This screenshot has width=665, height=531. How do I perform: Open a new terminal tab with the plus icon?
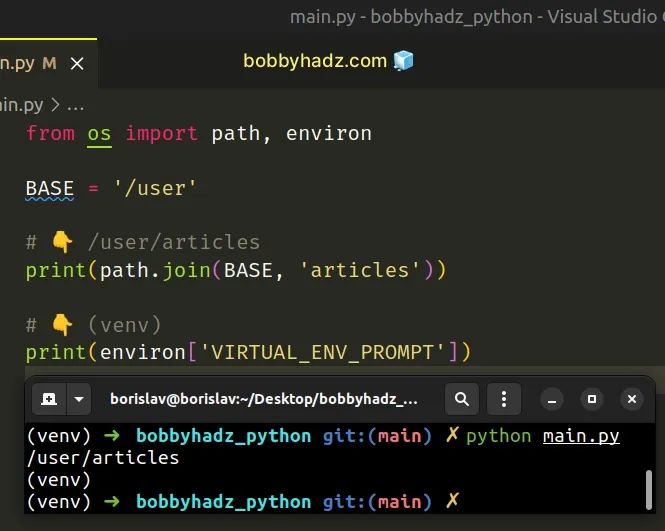pyautogui.click(x=49, y=399)
